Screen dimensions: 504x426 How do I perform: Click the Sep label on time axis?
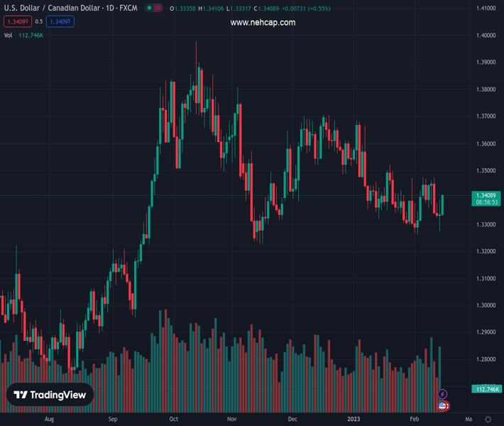(112, 419)
